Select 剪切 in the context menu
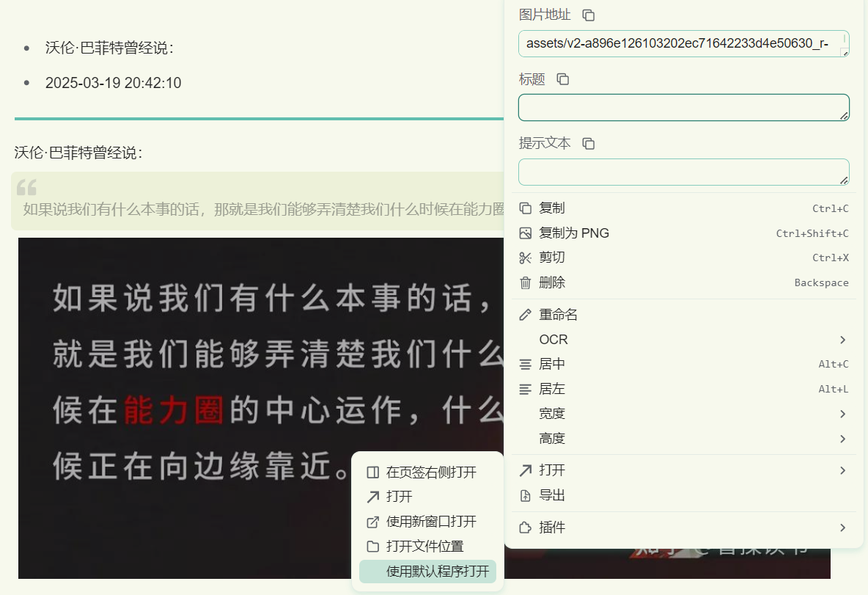Screen dimensions: 868x595 click(x=684, y=258)
